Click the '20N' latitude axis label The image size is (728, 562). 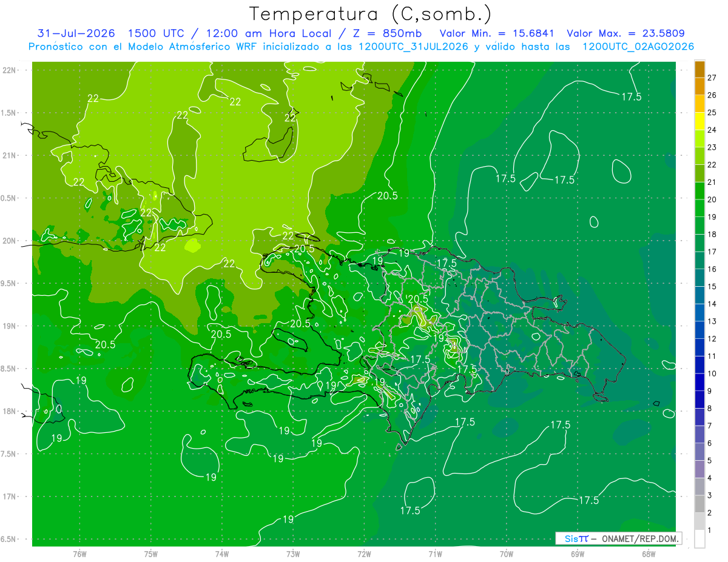click(x=8, y=241)
